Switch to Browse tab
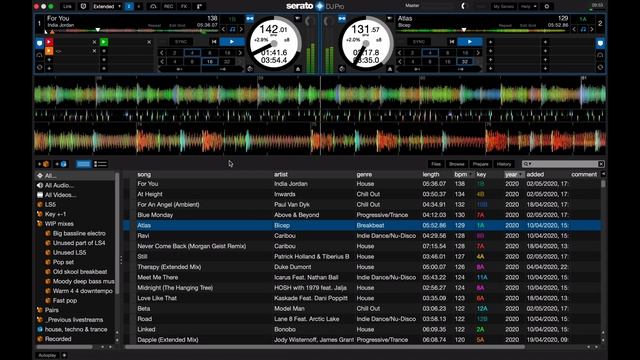Image resolution: width=640 pixels, height=360 pixels. point(456,164)
